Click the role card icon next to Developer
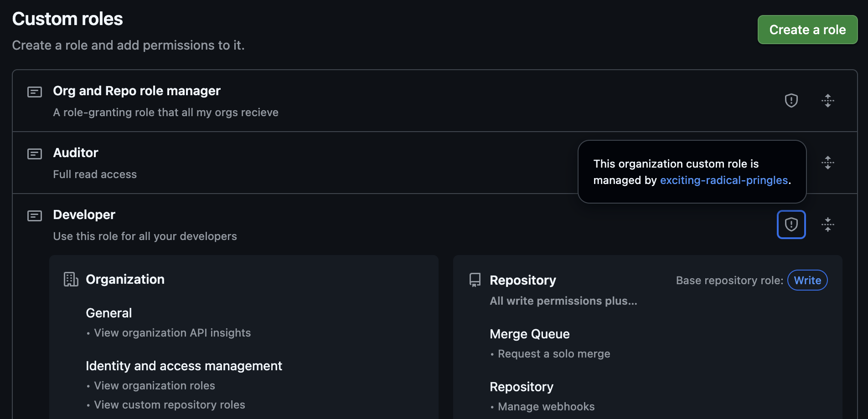Screen dimensions: 868x419 point(34,216)
